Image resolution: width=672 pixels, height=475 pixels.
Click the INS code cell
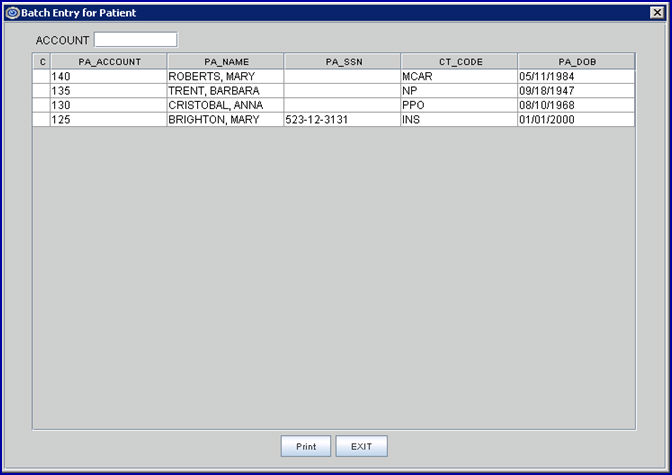459,120
